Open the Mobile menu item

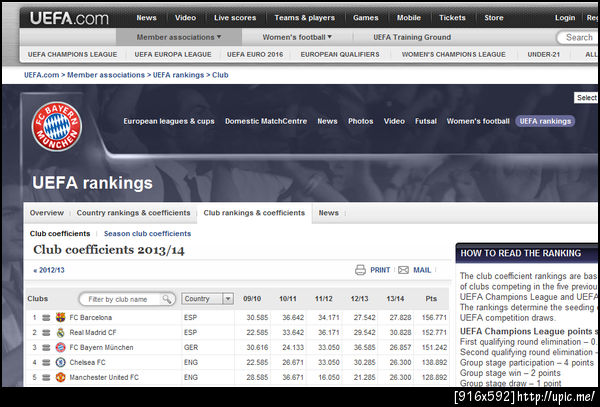pyautogui.click(x=409, y=18)
